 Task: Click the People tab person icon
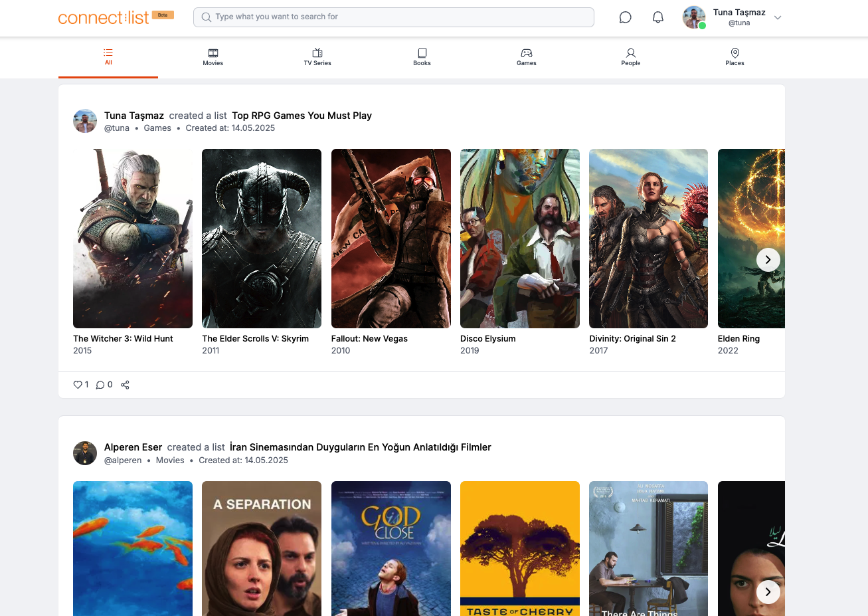(x=631, y=53)
